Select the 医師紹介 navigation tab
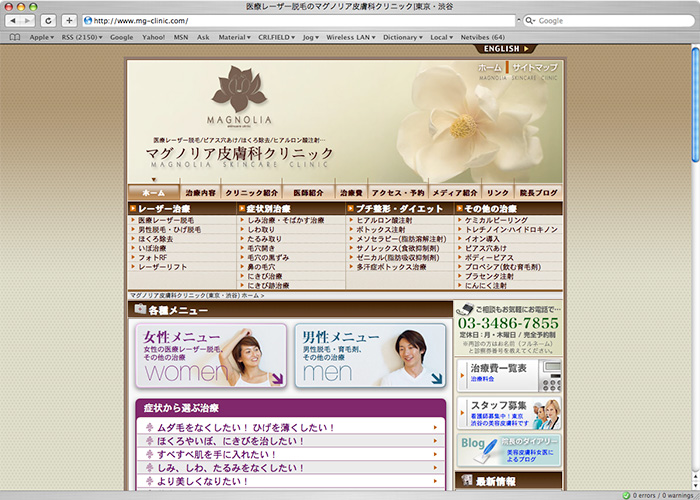The height and width of the screenshot is (500, 700). pyautogui.click(x=308, y=193)
